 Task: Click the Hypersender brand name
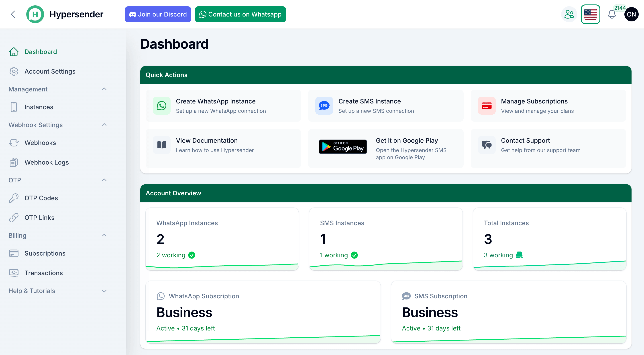[76, 14]
